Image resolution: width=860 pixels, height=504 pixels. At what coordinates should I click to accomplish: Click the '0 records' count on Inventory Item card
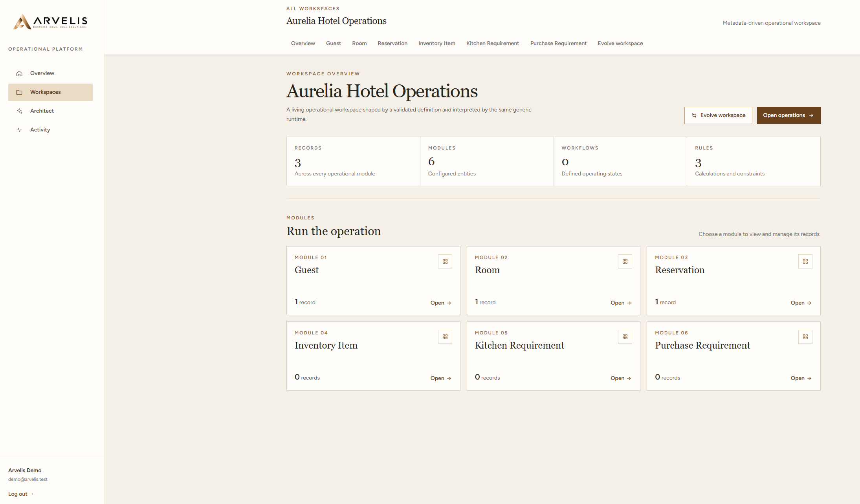(307, 377)
